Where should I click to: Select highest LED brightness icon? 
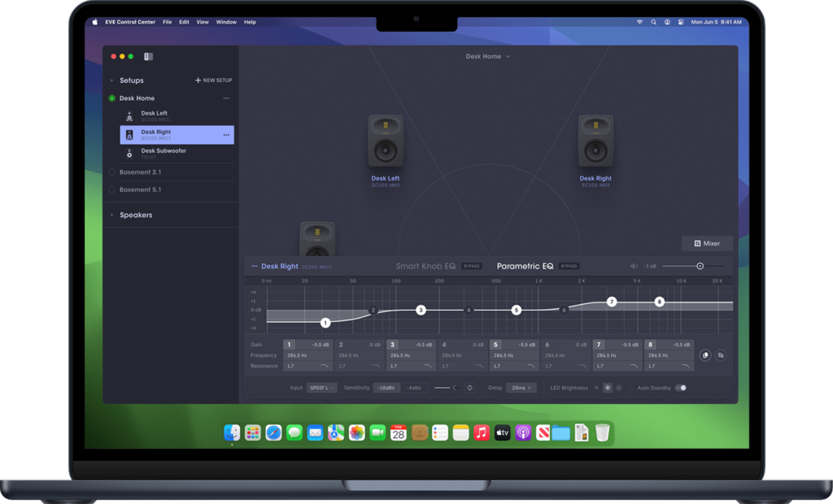pos(619,388)
